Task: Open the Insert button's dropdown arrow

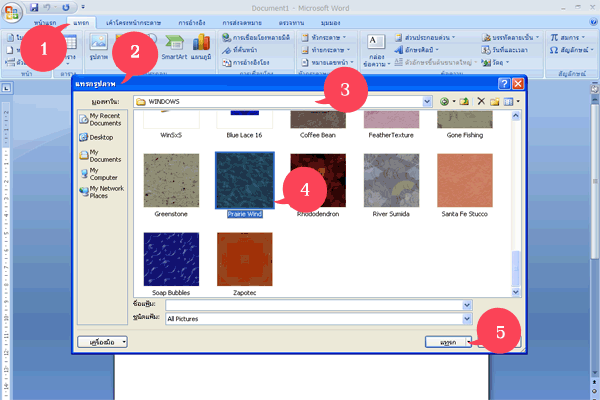Action: coord(468,342)
